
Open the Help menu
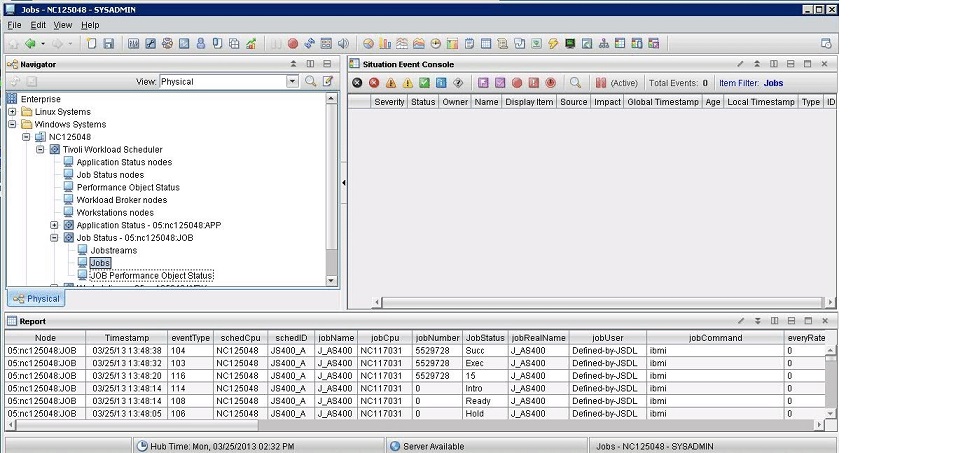point(90,25)
